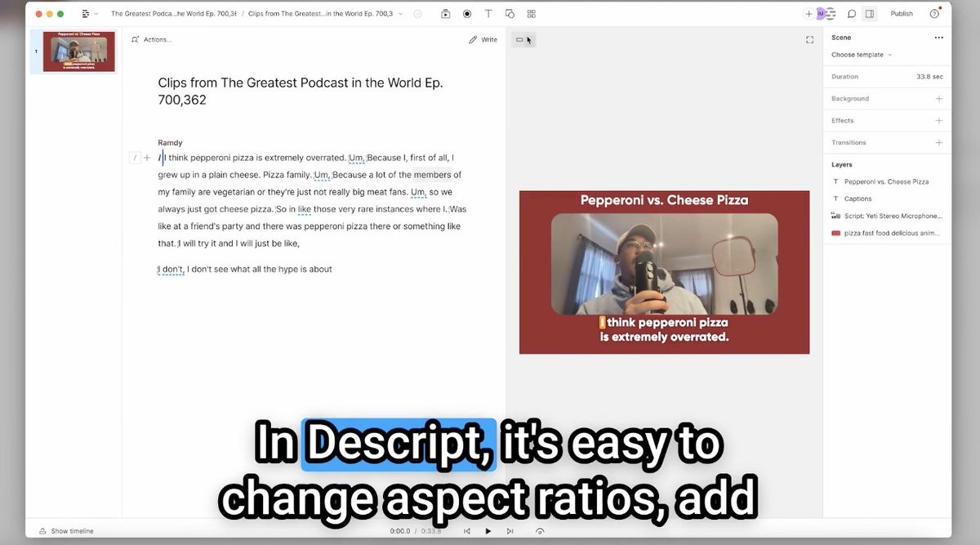Open The Greatest Podcast project breadcrumb
This screenshot has width=980, height=545.
pos(173,14)
